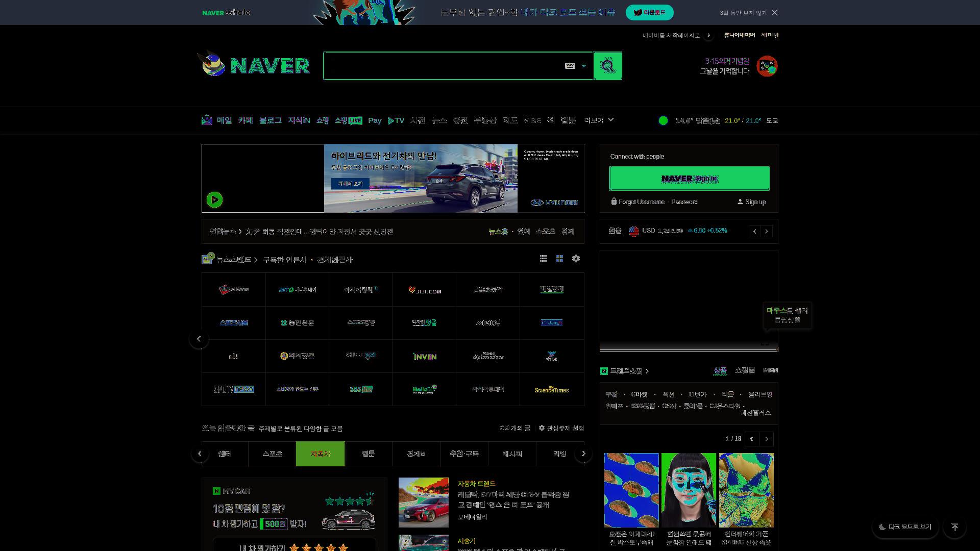Open the SBS Biz press logo
Screen dimensions: 980x551
point(361,389)
